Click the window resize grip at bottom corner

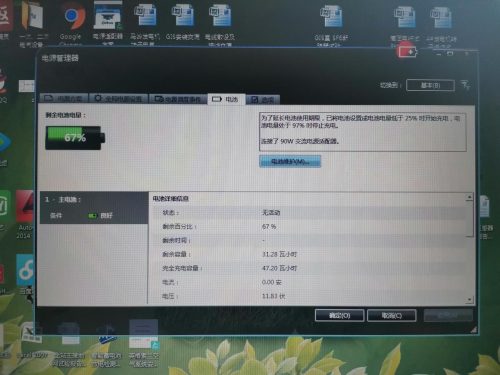pyautogui.click(x=473, y=330)
